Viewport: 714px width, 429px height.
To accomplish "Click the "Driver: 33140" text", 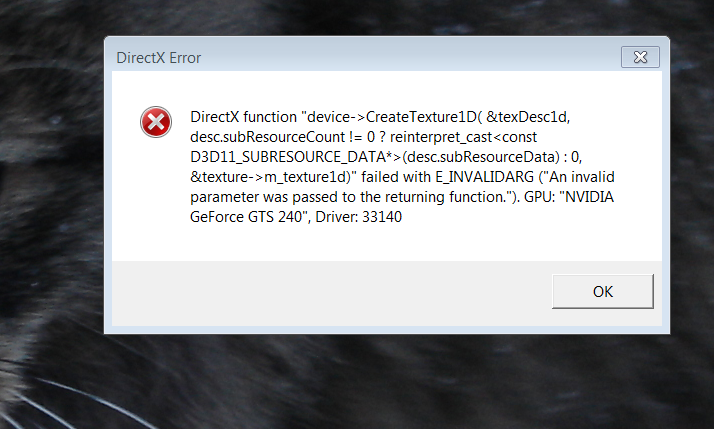I will point(359,217).
